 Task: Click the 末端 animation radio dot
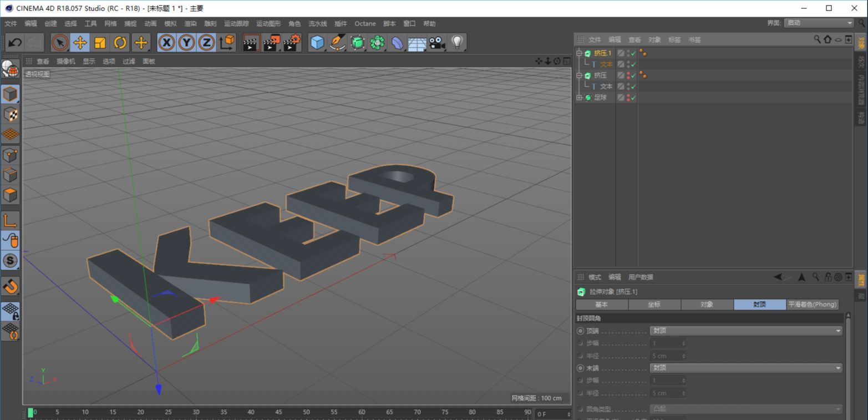pos(581,368)
